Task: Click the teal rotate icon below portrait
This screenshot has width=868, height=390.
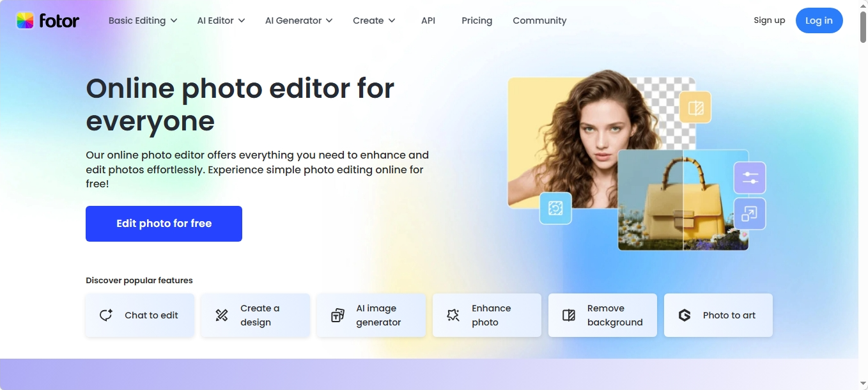Action: click(x=555, y=208)
